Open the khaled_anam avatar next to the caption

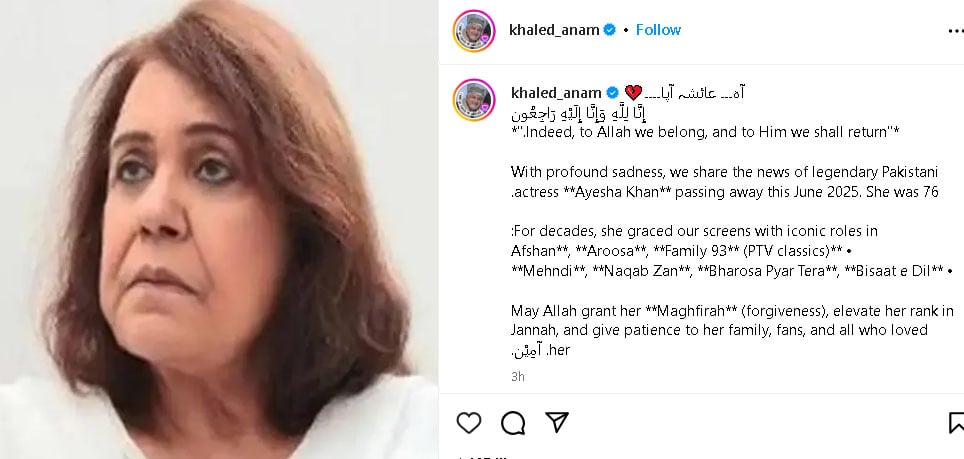point(474,100)
